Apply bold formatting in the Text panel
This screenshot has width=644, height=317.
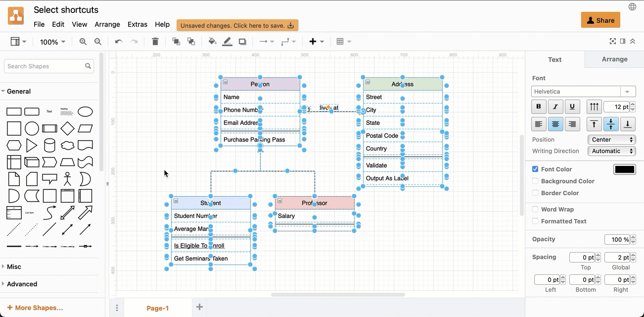point(539,106)
